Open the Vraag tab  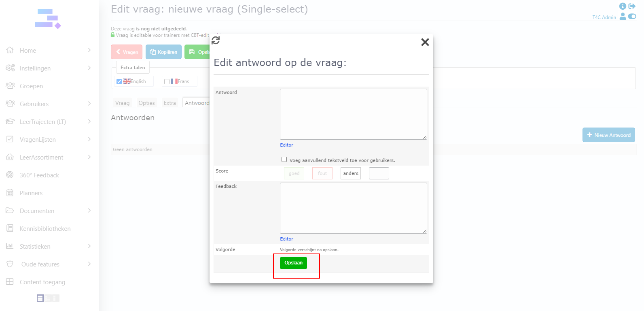pos(122,103)
